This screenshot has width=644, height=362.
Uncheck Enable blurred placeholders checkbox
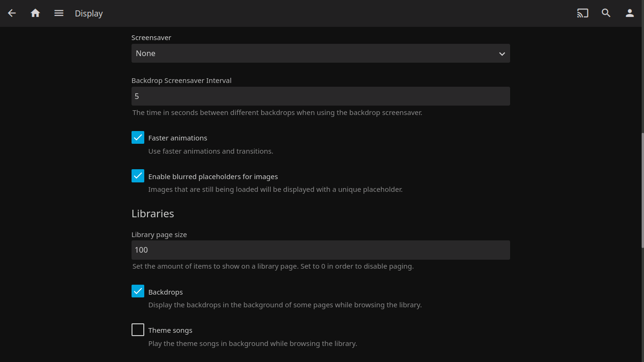point(138,176)
